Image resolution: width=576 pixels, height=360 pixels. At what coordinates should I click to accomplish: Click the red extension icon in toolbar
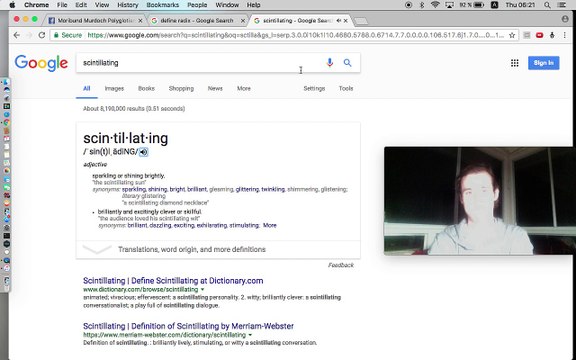pos(539,35)
